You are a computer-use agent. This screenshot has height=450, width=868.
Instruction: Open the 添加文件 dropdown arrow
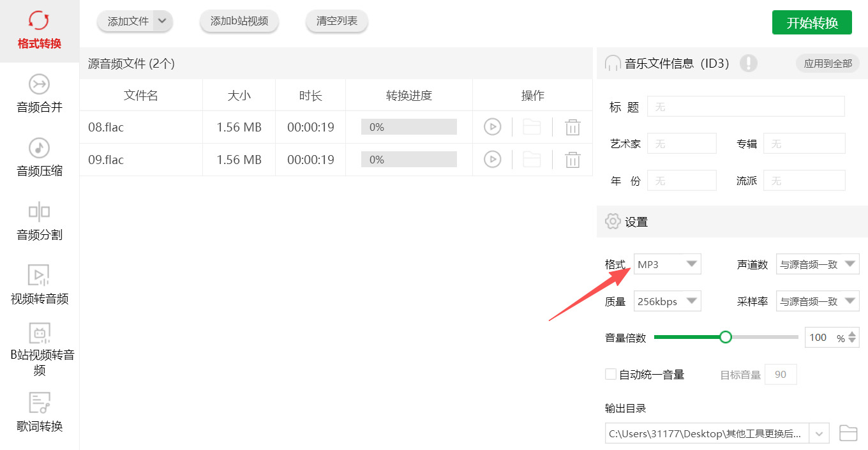(x=162, y=21)
